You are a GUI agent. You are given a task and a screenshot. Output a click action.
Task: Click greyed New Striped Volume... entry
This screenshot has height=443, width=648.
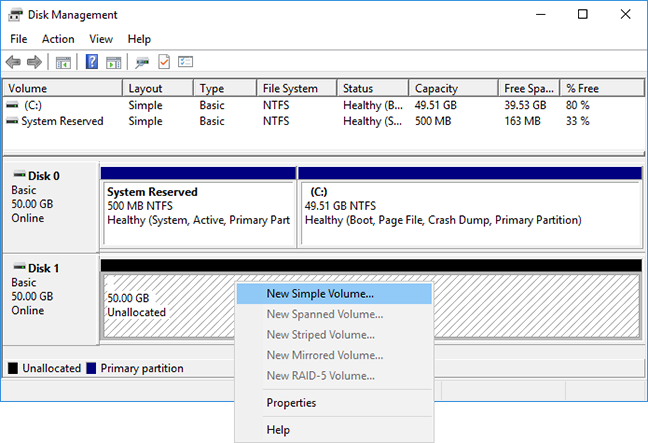click(334, 335)
